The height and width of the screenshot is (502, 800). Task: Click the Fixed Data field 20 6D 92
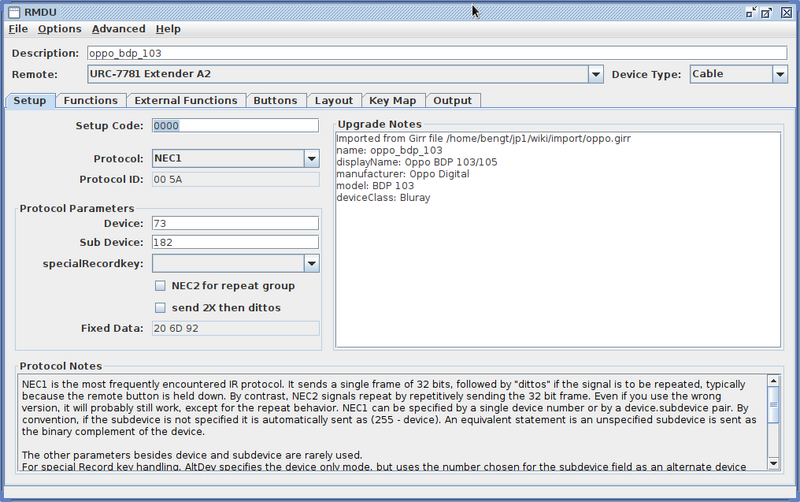click(235, 329)
